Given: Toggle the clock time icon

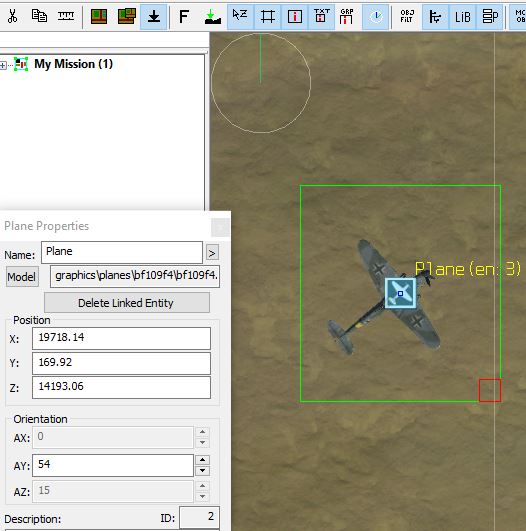Looking at the screenshot, I should (376, 17).
